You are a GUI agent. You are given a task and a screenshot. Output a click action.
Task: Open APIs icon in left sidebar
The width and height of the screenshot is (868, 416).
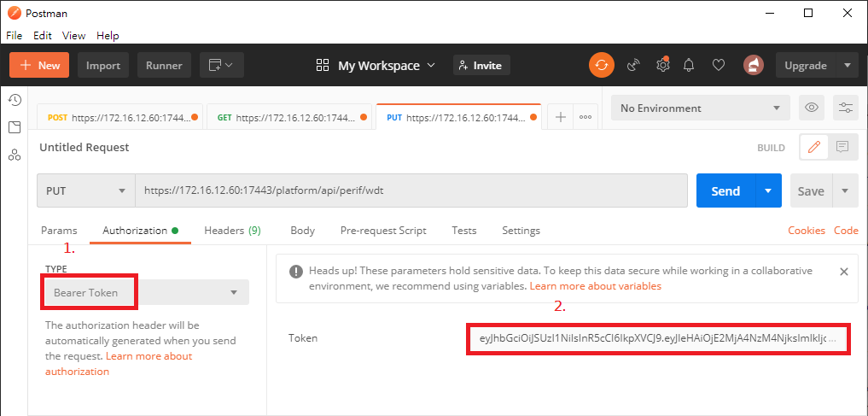click(x=15, y=155)
